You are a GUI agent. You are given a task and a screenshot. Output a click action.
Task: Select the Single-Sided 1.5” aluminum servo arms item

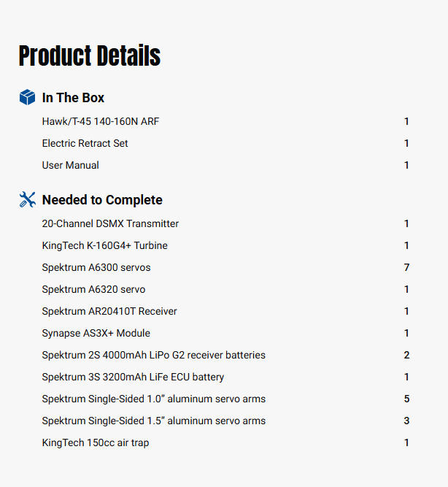pos(153,421)
